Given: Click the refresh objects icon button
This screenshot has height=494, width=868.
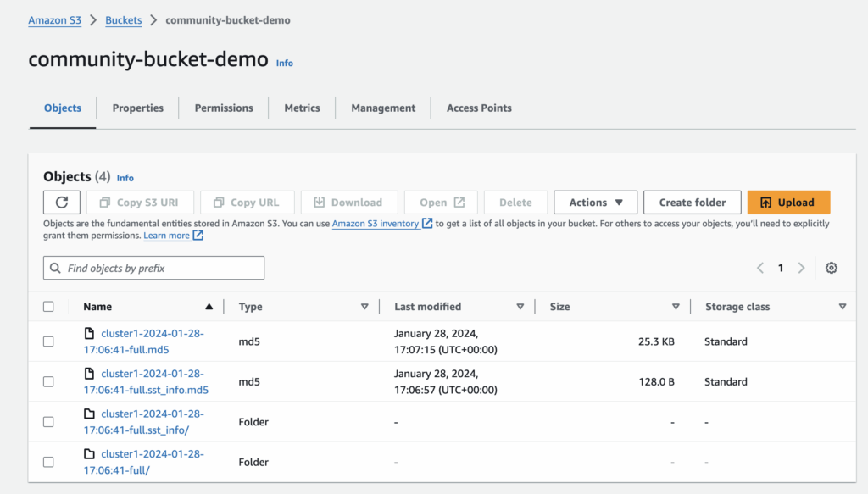Looking at the screenshot, I should pyautogui.click(x=62, y=203).
